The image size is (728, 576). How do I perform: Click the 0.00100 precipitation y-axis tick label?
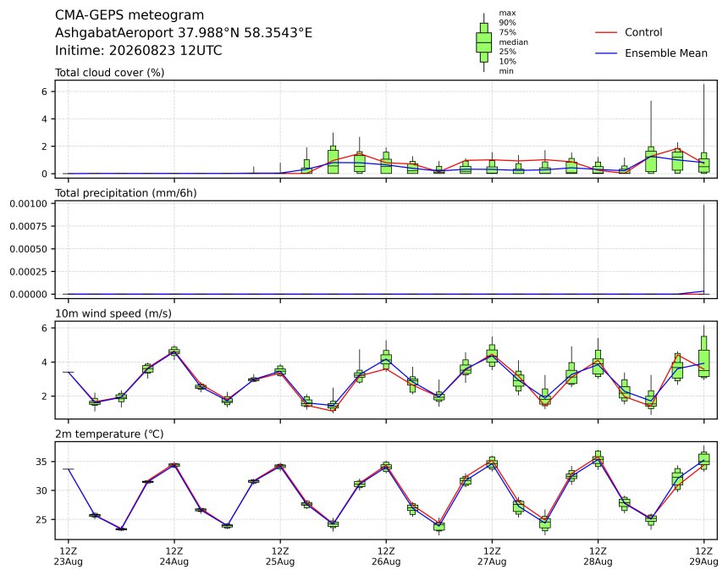tap(28, 204)
